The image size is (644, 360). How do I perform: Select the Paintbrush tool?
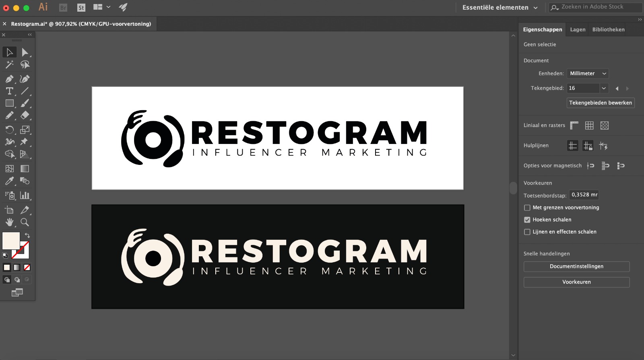(x=25, y=103)
